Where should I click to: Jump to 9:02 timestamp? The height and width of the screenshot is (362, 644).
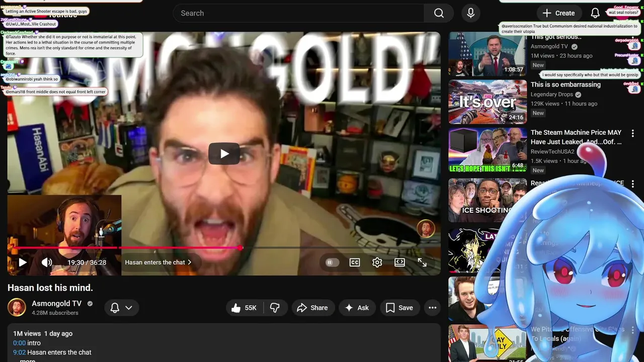click(19, 352)
